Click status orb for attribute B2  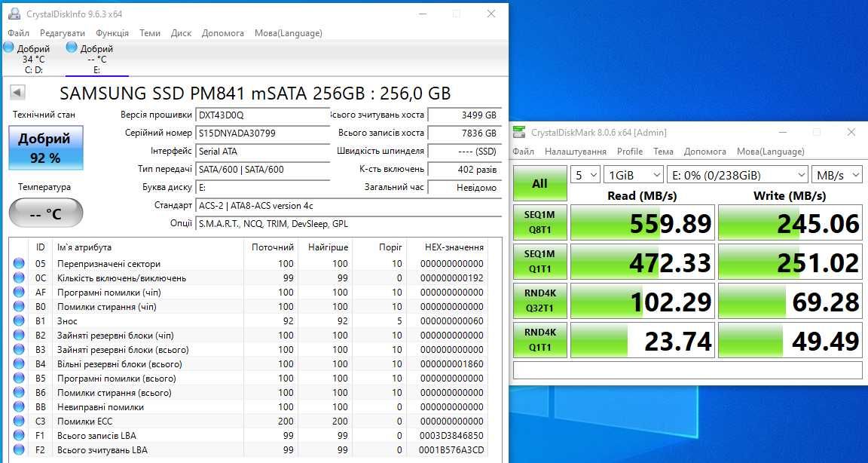[x=19, y=336]
